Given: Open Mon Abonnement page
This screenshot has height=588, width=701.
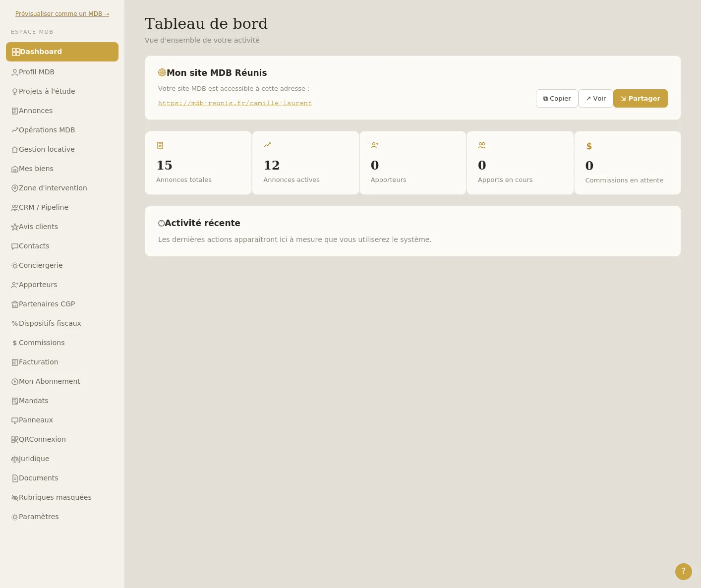Looking at the screenshot, I should coord(62,381).
